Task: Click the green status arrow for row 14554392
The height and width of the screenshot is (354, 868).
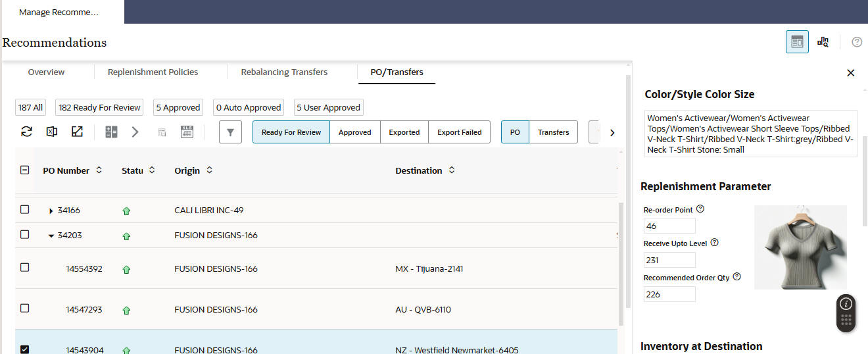Action: [x=126, y=269]
